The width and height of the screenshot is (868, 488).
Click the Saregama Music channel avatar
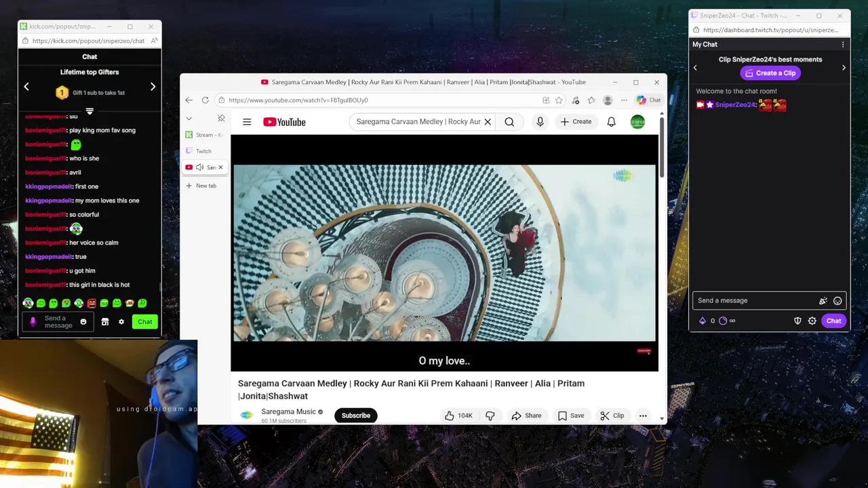tap(247, 415)
